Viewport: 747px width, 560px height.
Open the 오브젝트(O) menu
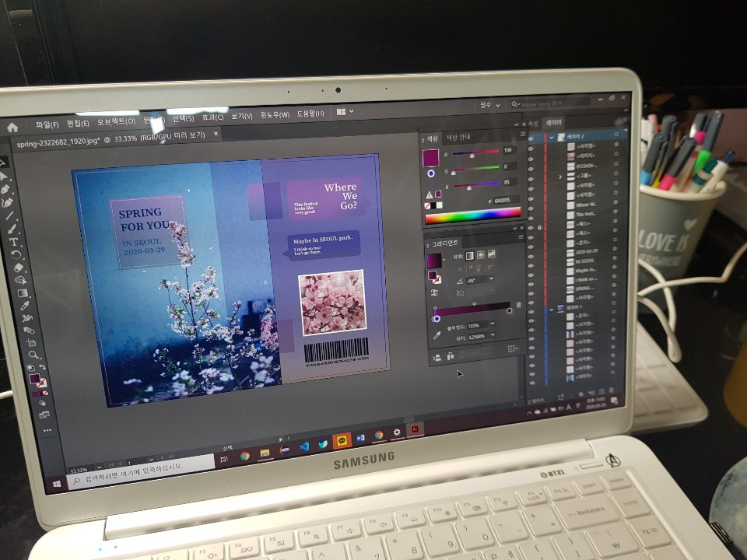[x=116, y=121]
